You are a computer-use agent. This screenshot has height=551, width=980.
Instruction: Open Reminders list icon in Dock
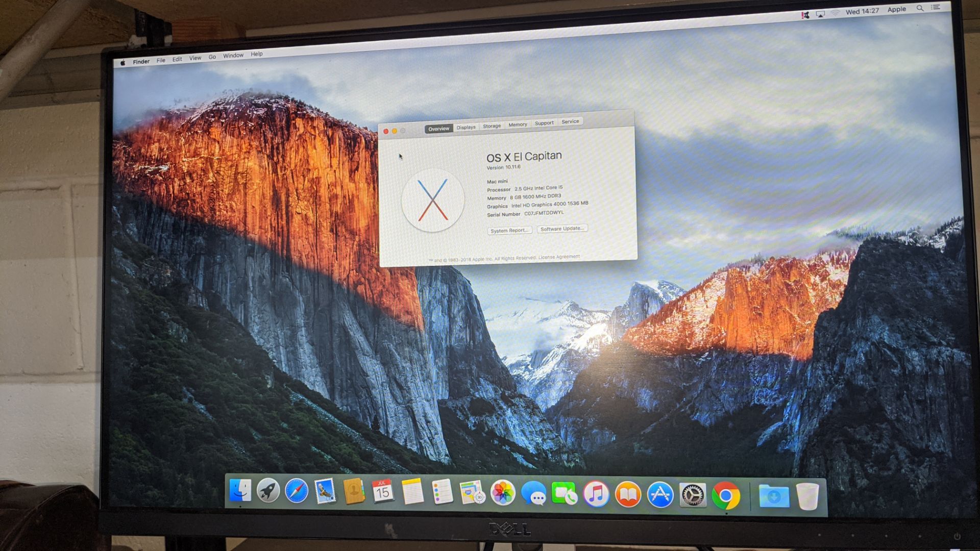click(442, 492)
